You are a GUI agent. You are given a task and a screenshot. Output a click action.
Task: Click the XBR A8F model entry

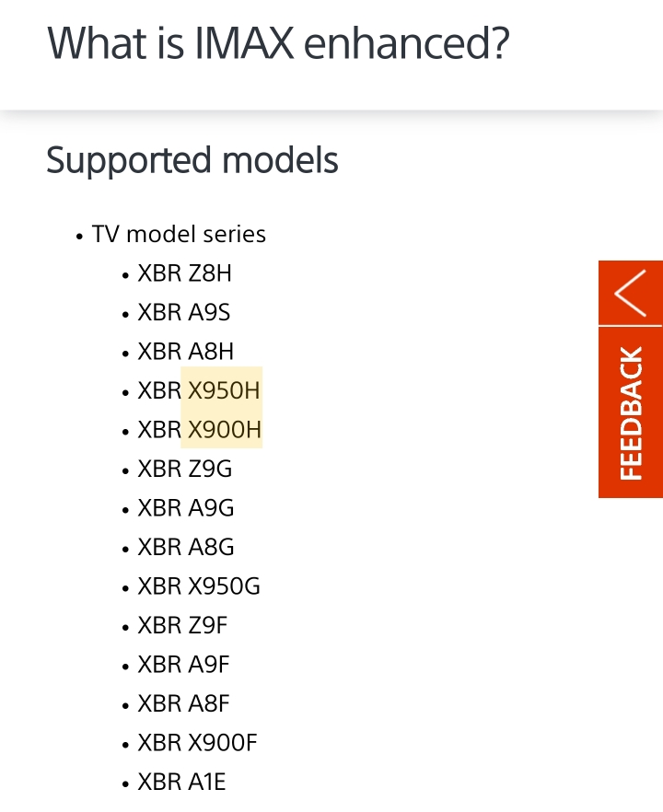[x=183, y=703]
